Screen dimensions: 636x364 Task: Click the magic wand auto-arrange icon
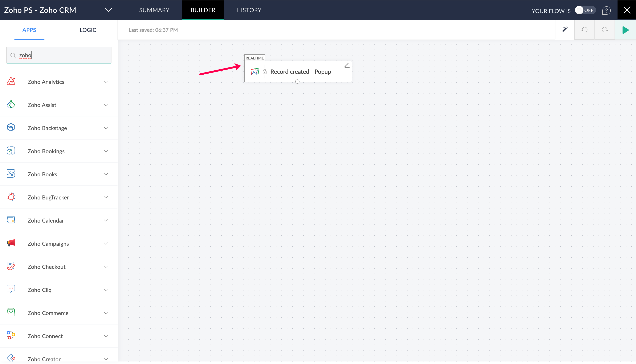[565, 29]
